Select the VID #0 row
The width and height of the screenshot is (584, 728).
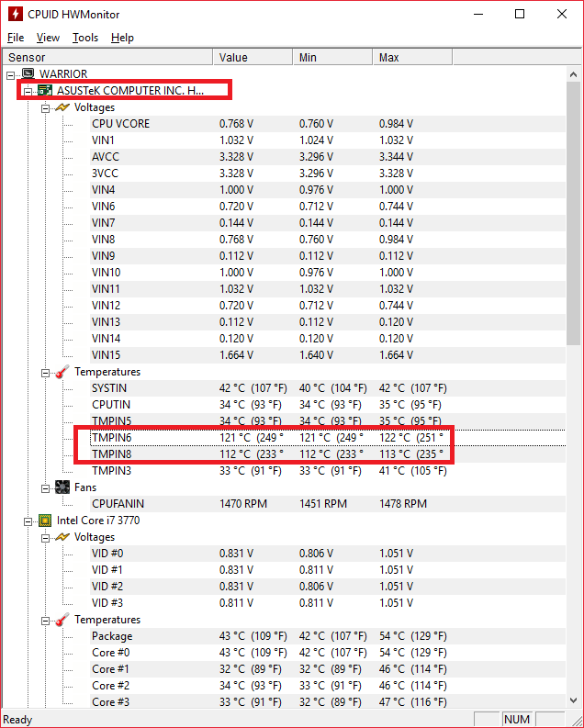(x=328, y=554)
